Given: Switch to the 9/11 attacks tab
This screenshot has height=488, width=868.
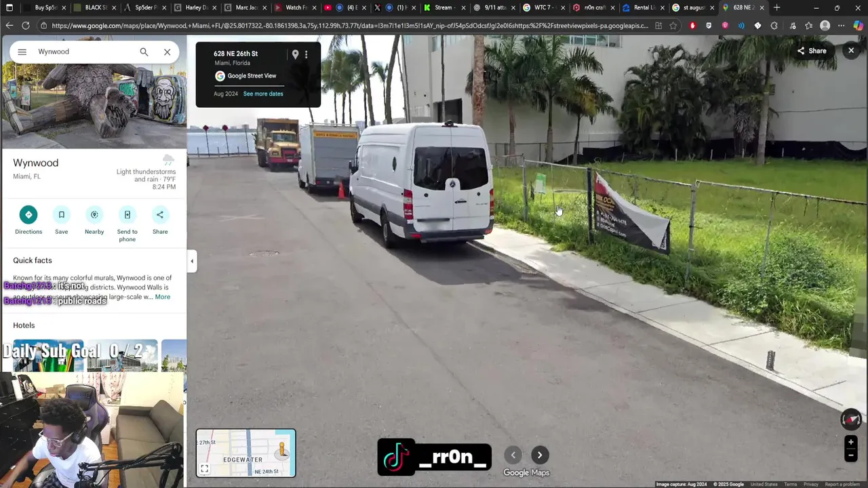Looking at the screenshot, I should point(495,7).
